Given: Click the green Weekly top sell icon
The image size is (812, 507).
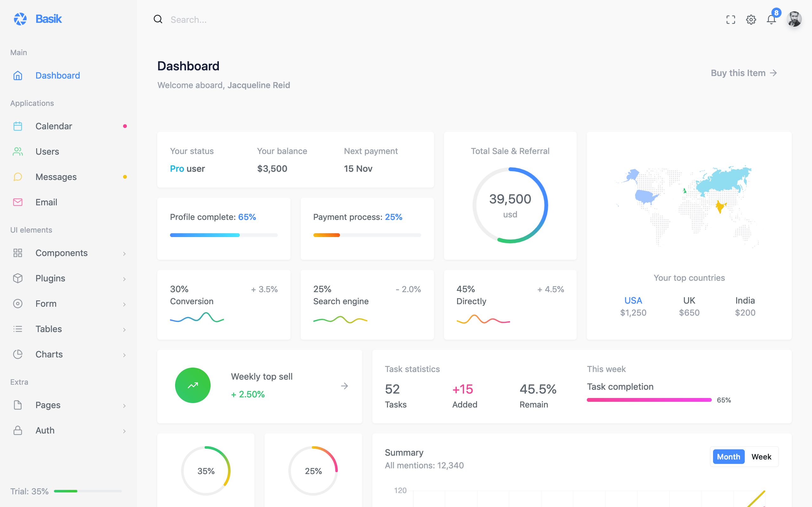Looking at the screenshot, I should (193, 385).
